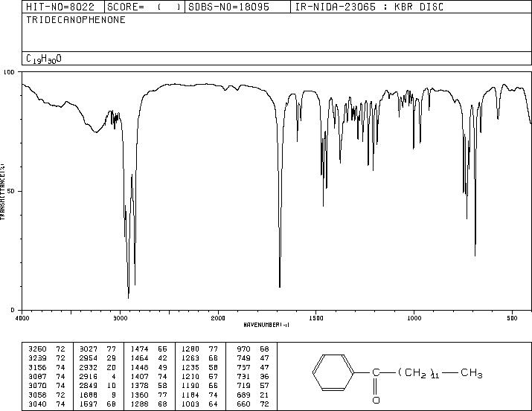This screenshot has height=411, width=532.
Task: Click the 1688 carbonyl peak entry
Action: [x=97, y=395]
